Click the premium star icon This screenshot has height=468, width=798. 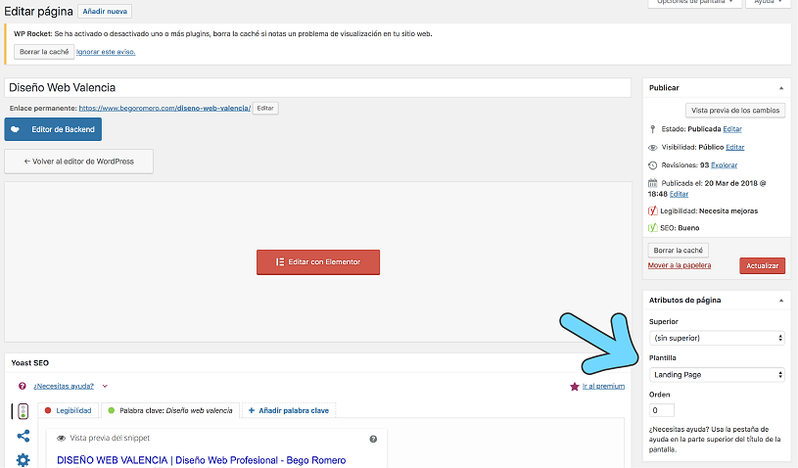(575, 387)
